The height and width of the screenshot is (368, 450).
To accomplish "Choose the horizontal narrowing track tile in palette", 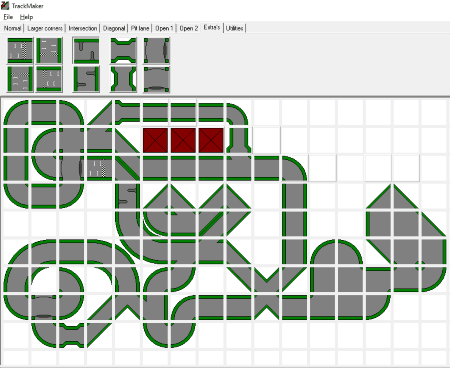I will click(x=123, y=50).
